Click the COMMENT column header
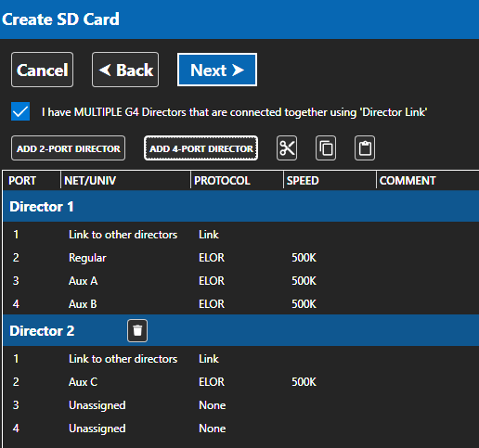 [x=408, y=181]
